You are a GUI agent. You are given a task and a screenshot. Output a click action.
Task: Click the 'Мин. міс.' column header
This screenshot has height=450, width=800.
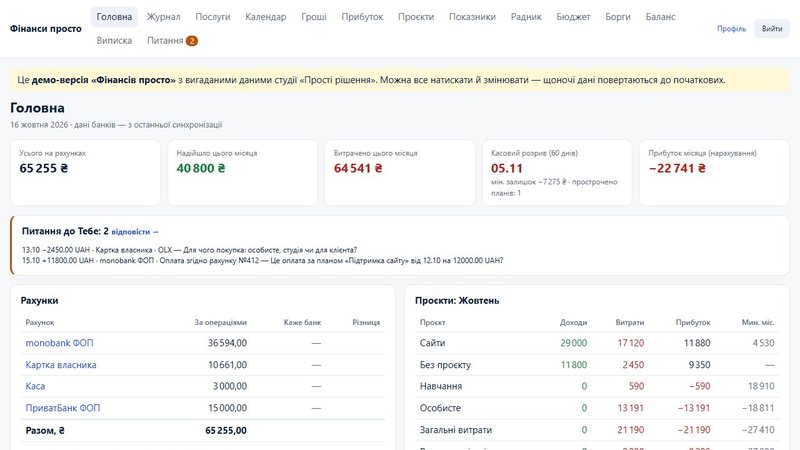tap(758, 322)
